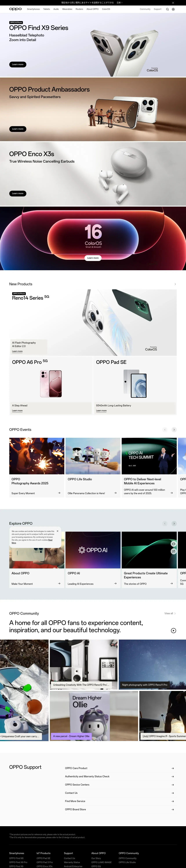
Task: Open OPPO Find N5 footer link
Action: pyautogui.click(x=16, y=858)
